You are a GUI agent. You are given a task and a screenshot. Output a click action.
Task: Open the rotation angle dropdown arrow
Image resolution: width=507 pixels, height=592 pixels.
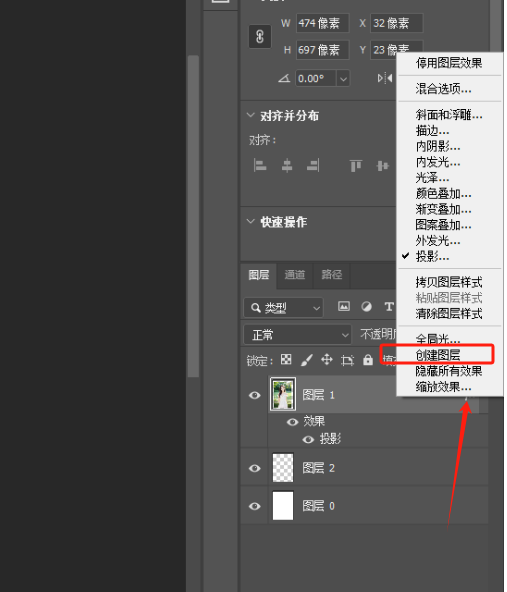343,79
